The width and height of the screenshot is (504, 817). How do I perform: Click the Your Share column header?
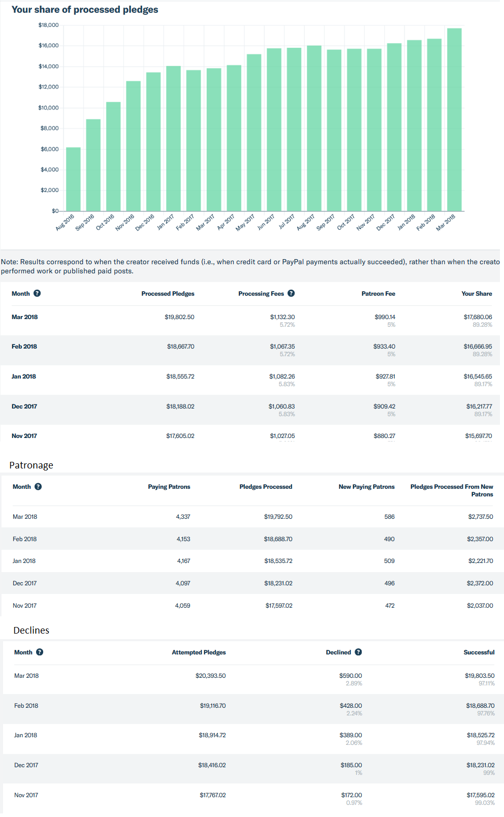[477, 294]
